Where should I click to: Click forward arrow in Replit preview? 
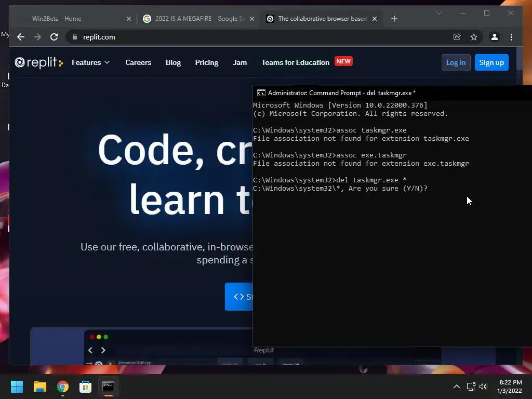(x=103, y=350)
